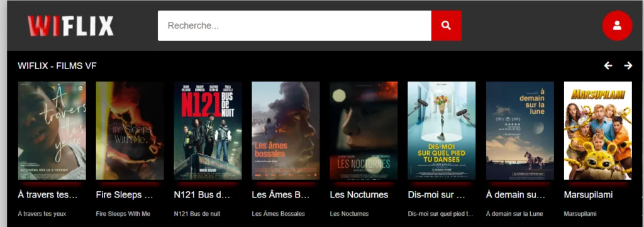644x227 pixels.
Task: Click small subtitle 'À demain sur la Lune'
Action: (514, 214)
